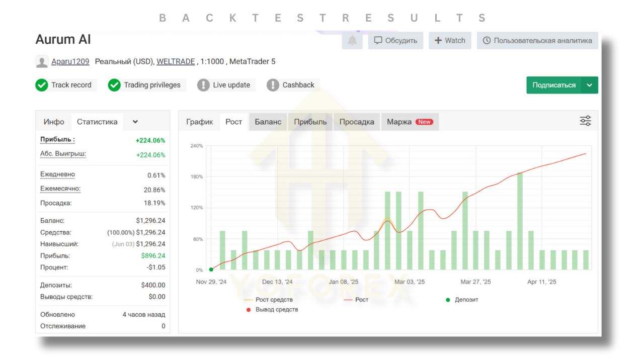This screenshot has width=644, height=362.
Task: Toggle the Депозит legend marker
Action: pos(448,300)
